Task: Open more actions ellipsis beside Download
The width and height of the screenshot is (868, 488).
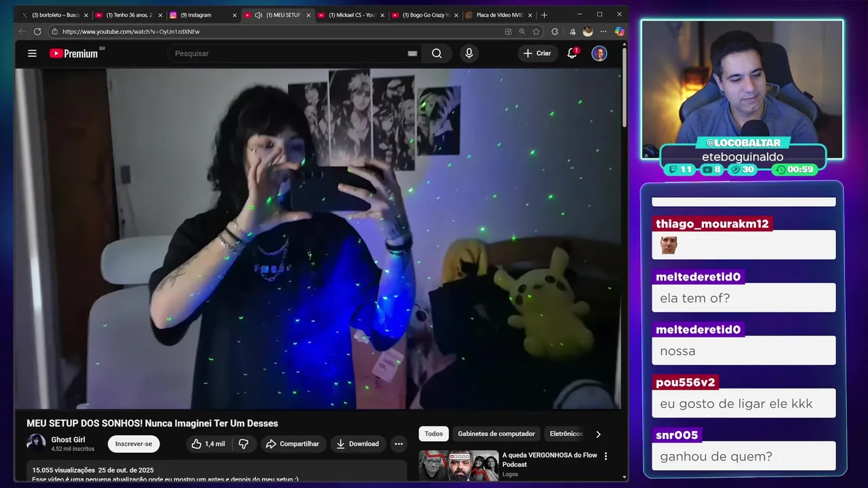Action: coord(399,444)
